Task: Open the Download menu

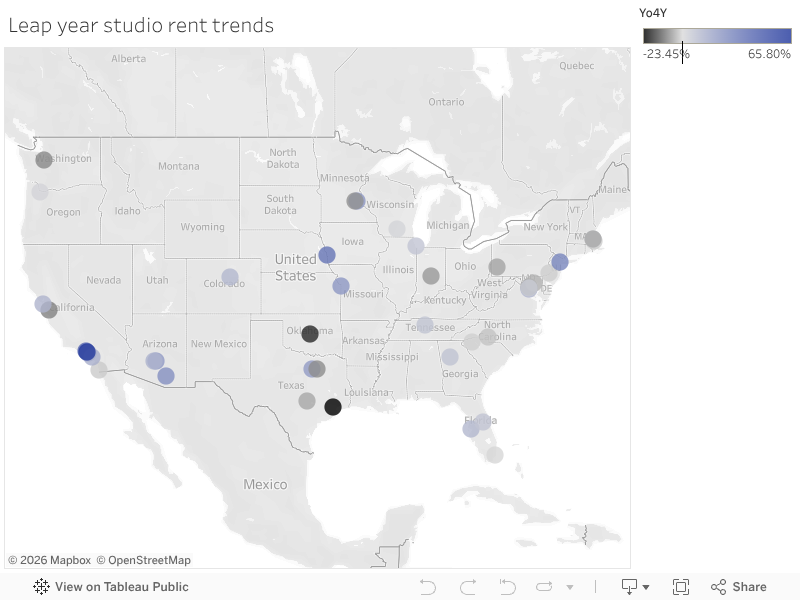Action: coord(635,587)
